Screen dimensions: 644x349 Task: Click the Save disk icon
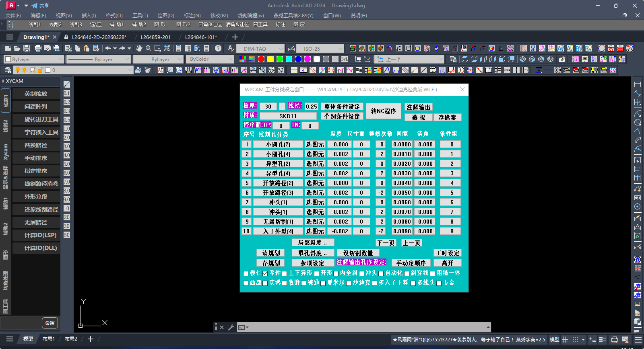click(x=27, y=48)
